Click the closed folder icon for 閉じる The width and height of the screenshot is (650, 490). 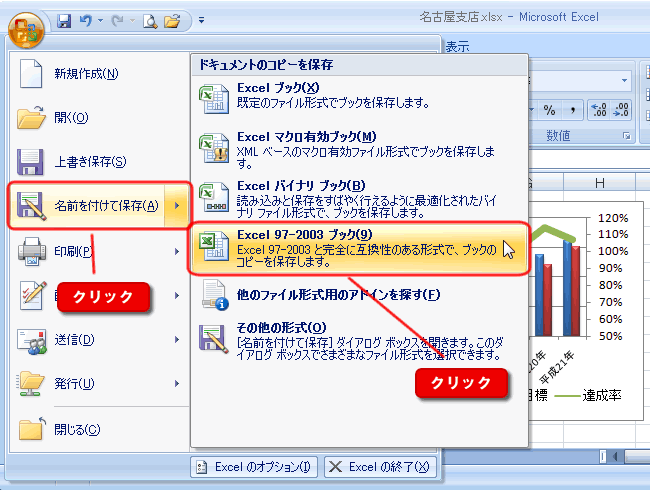[32, 429]
